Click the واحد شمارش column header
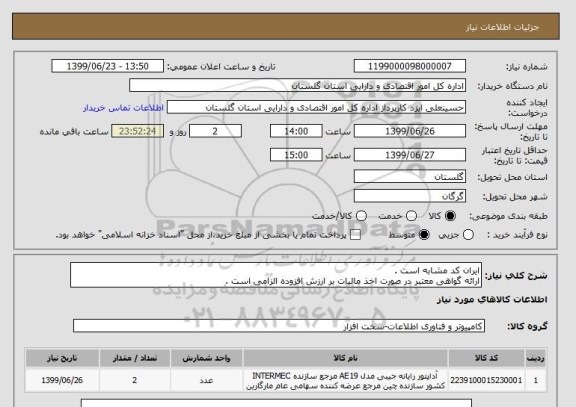Image resolution: width=576 pixels, height=407 pixels. click(x=206, y=358)
